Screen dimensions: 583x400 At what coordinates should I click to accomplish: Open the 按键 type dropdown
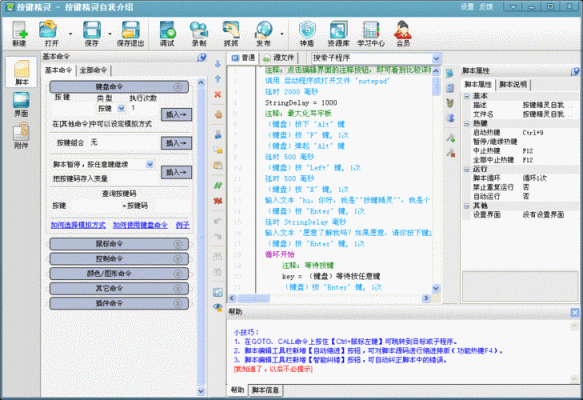click(x=121, y=108)
